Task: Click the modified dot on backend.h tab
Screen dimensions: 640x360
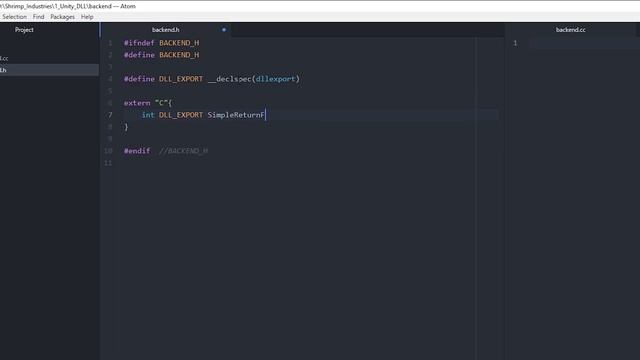Action: pos(224,30)
